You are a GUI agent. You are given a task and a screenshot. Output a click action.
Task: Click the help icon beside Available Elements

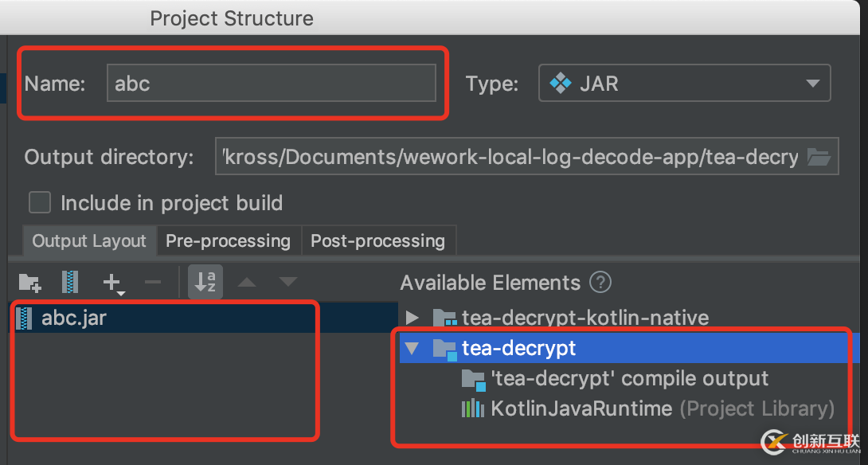tap(600, 282)
